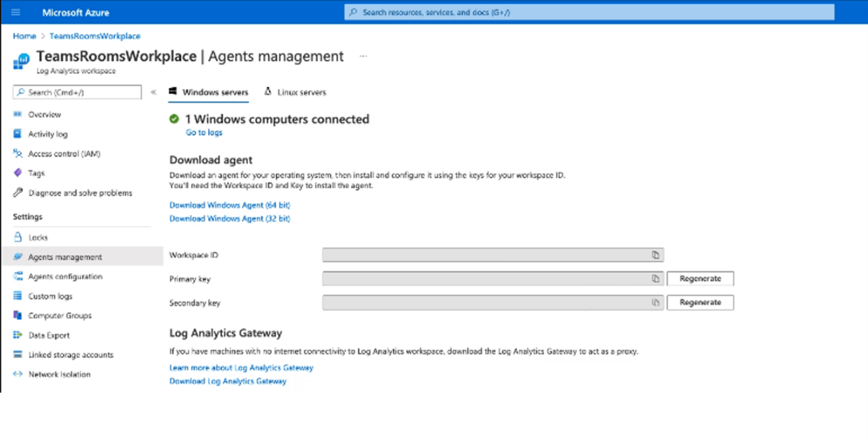The width and height of the screenshot is (868, 443).
Task: Regenerate the Secondary key
Action: tap(700, 302)
